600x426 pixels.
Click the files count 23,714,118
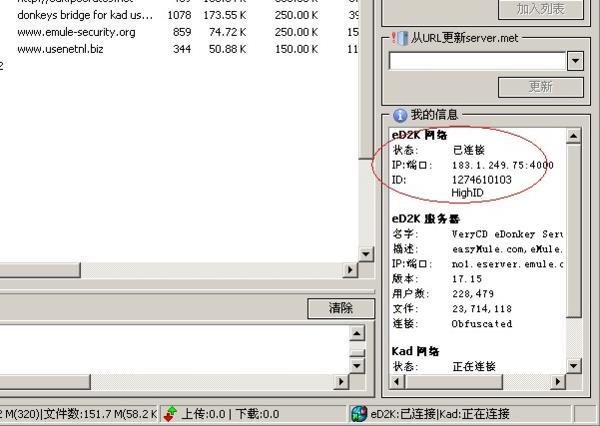pos(482,308)
